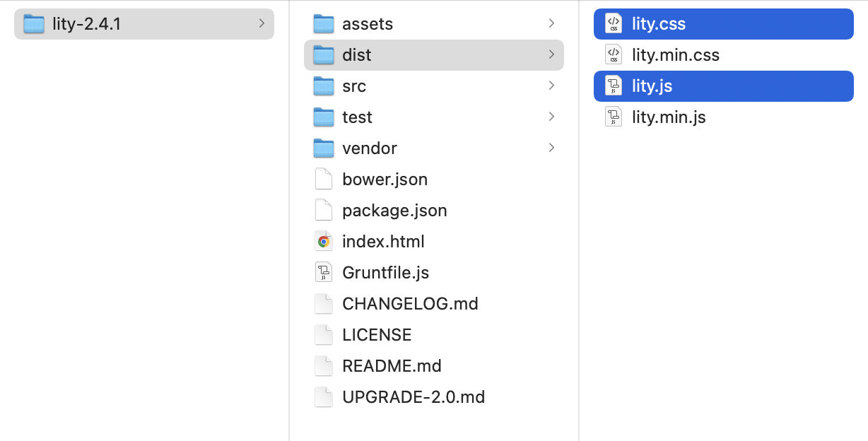This screenshot has height=441, width=868.
Task: Click the LICENSE file icon
Action: pos(324,335)
